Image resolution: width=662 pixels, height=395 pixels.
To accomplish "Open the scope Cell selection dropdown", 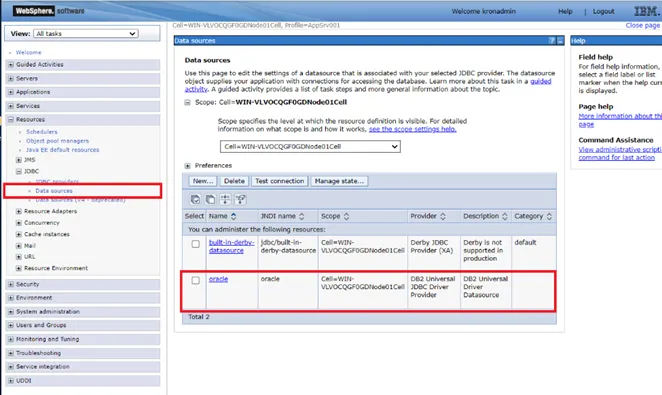I will coord(310,146).
